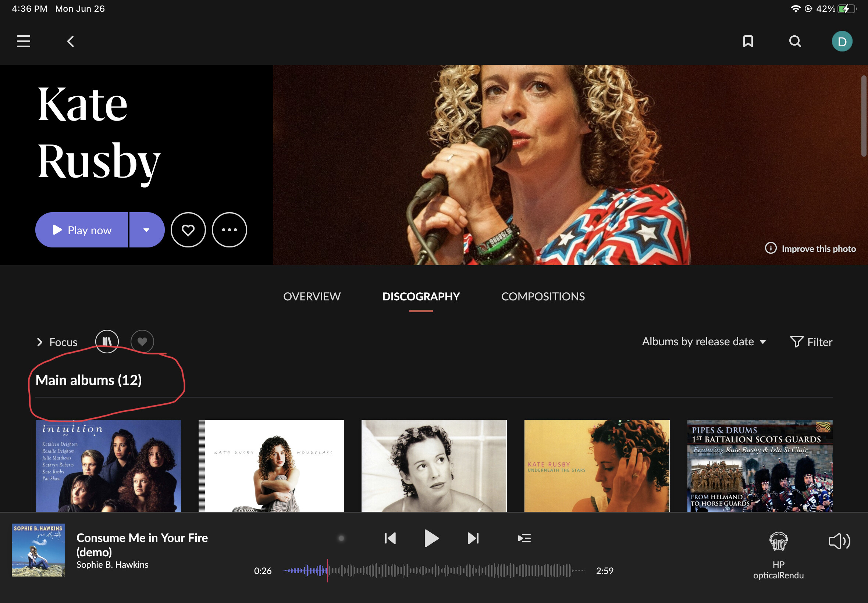Viewport: 868px width, 603px height.
Task: Click the page vertical scrollbar
Action: click(864, 115)
